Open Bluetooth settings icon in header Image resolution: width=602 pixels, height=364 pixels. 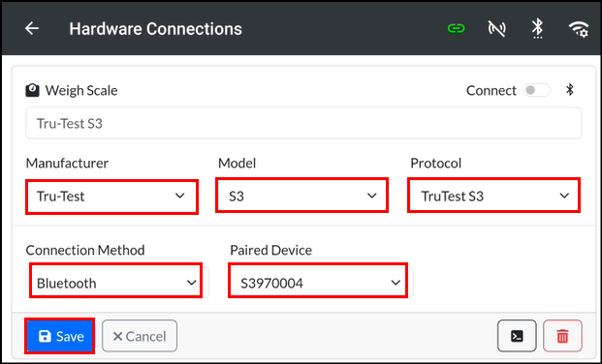[537, 28]
